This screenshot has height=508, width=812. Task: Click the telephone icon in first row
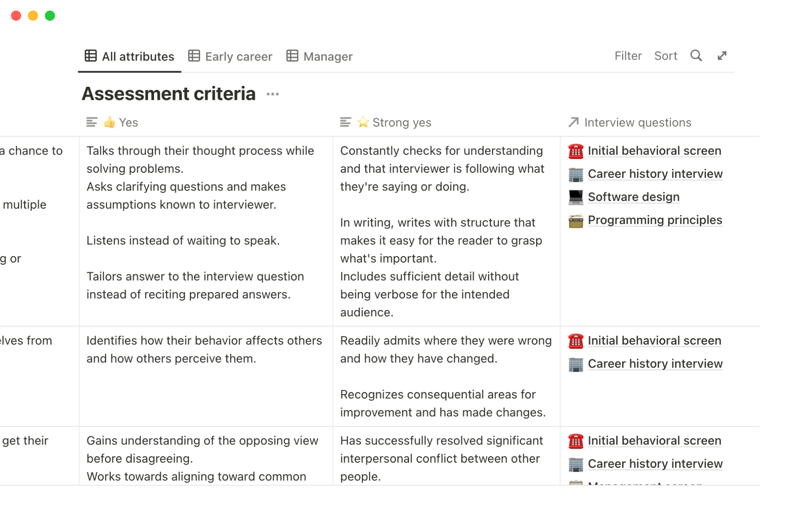coord(576,151)
